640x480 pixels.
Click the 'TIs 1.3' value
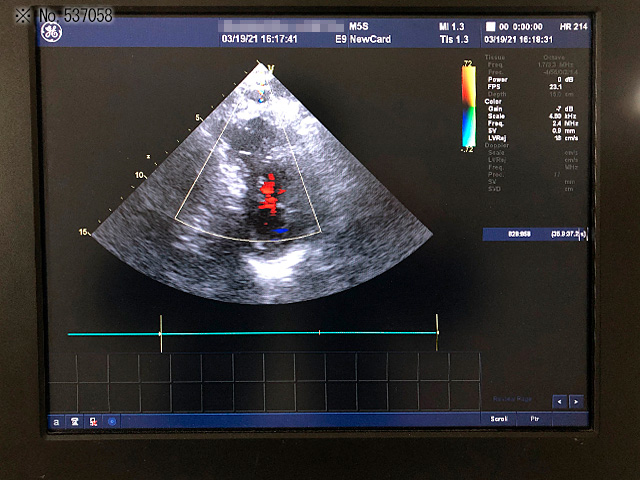(x=454, y=40)
